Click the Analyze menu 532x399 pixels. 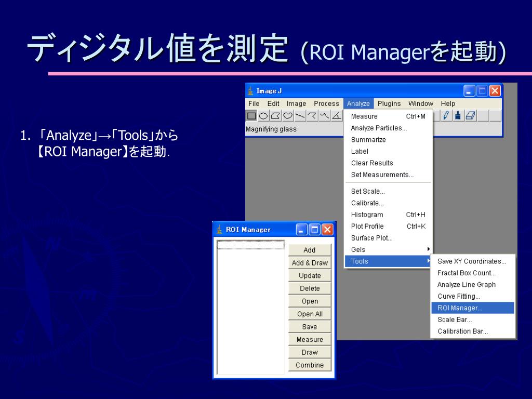358,103
